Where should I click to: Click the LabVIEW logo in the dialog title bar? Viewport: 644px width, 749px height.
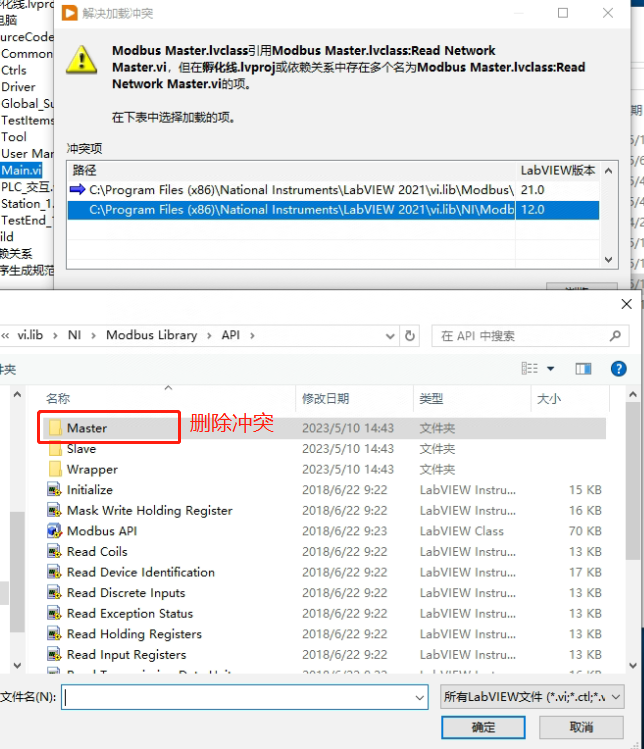tap(69, 13)
